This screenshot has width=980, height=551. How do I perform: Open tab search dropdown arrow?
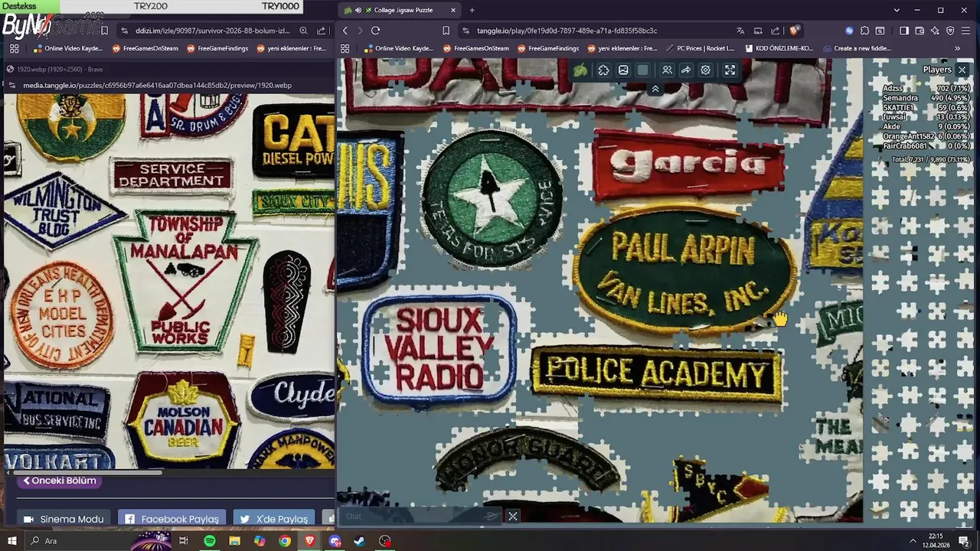point(897,10)
